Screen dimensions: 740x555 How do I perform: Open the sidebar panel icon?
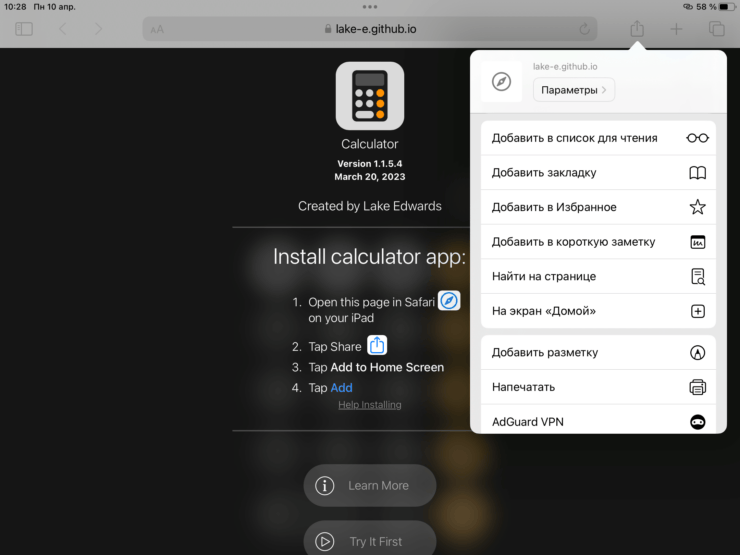[24, 29]
